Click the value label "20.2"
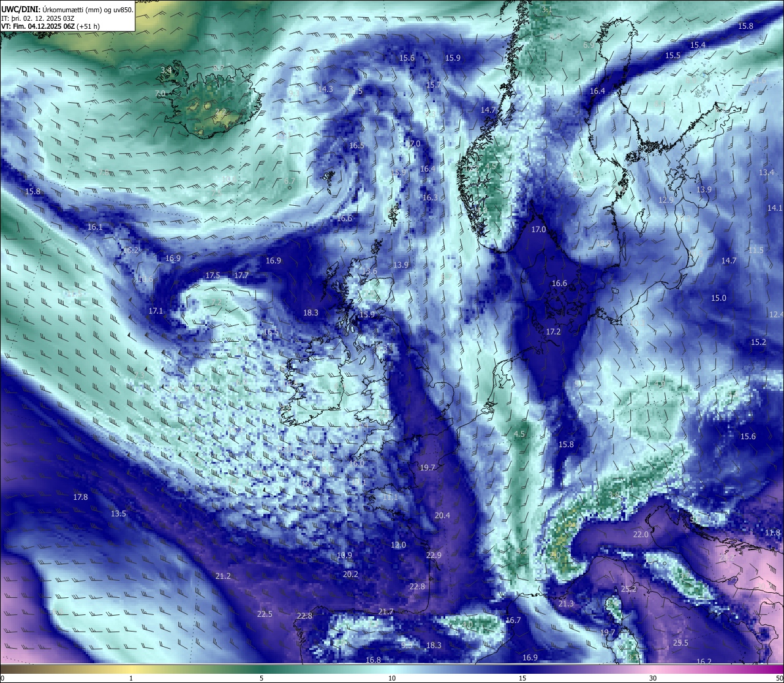 [350, 575]
